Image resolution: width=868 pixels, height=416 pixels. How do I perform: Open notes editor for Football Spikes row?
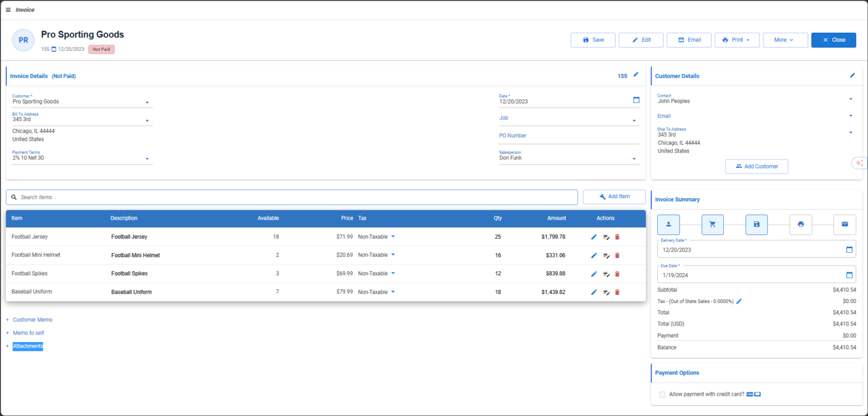(606, 274)
